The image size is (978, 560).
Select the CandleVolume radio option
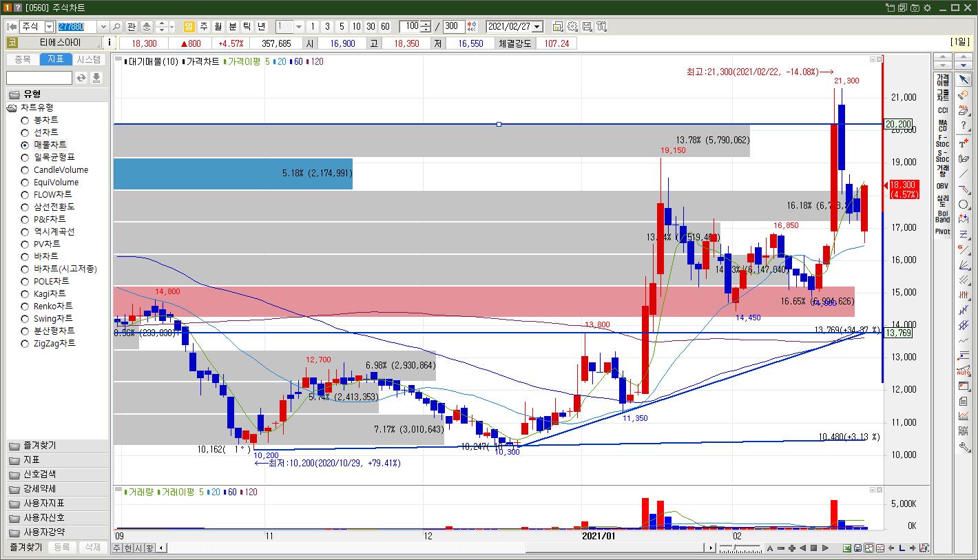point(25,169)
